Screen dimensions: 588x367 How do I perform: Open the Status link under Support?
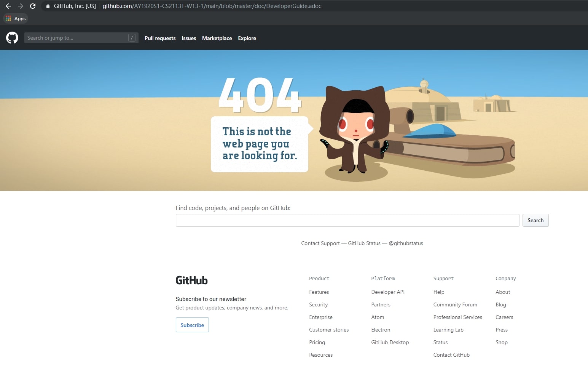tap(440, 342)
